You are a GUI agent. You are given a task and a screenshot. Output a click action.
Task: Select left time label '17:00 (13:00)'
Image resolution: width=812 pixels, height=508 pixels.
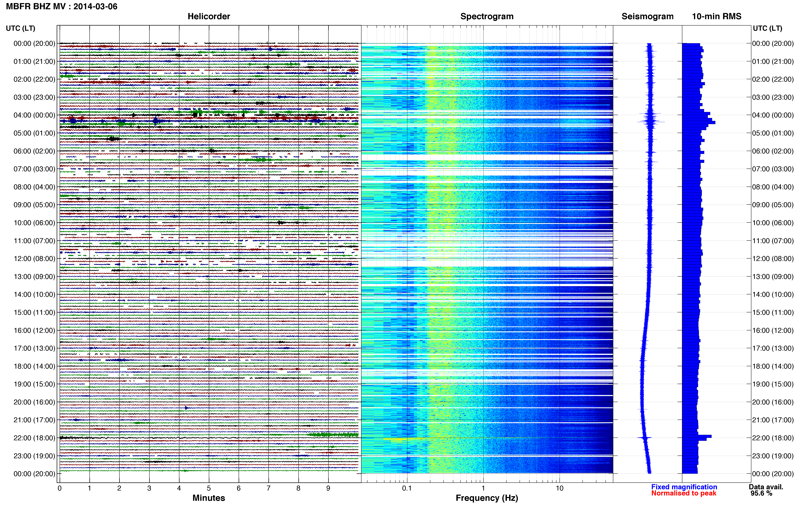point(34,348)
